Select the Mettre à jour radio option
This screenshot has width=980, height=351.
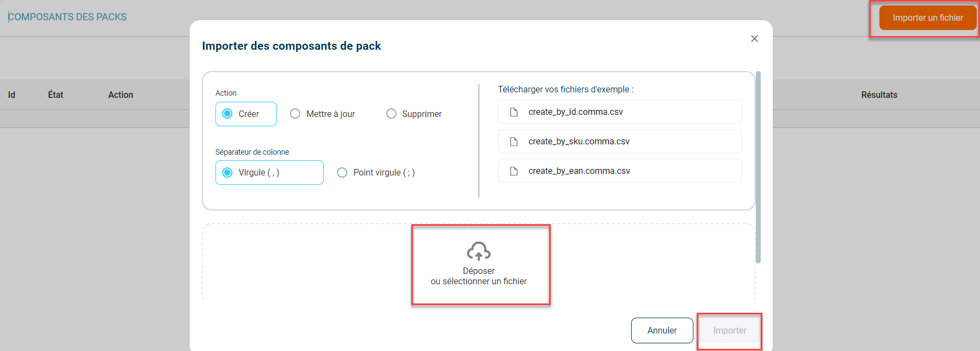pos(295,114)
